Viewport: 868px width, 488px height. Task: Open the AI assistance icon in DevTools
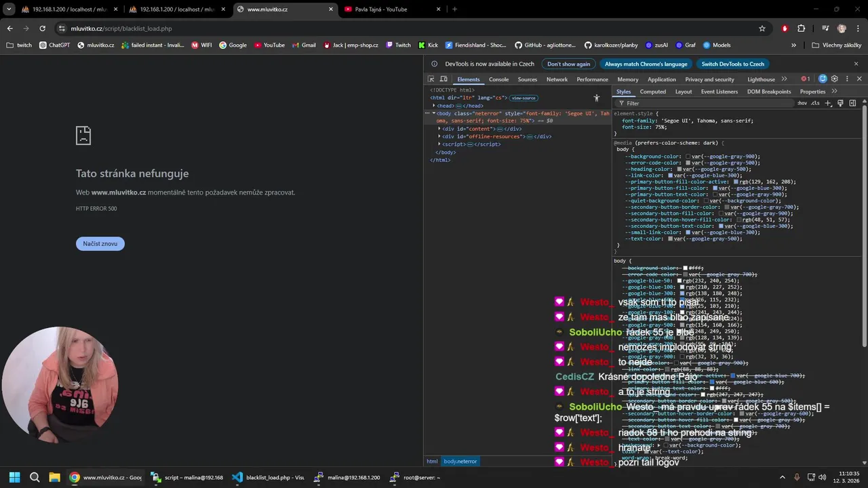point(823,79)
